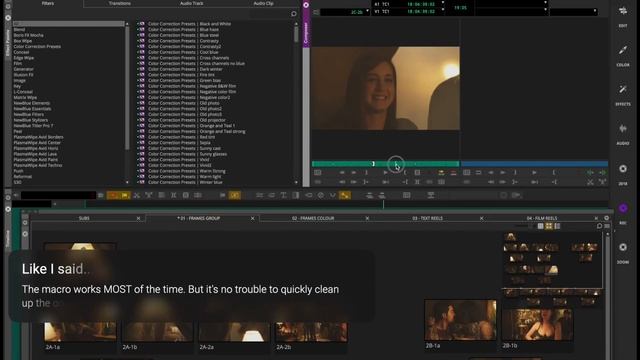
Task: Select the 2A-2b clip thumbnail
Action: click(x=311, y=331)
